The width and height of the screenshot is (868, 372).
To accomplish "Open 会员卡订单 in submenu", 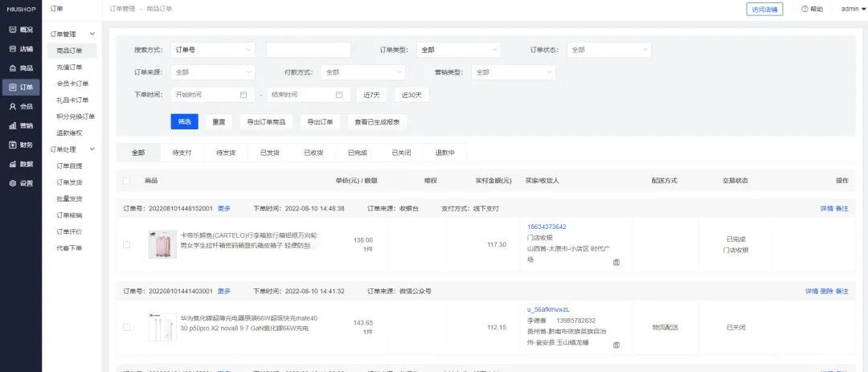I will coord(72,84).
